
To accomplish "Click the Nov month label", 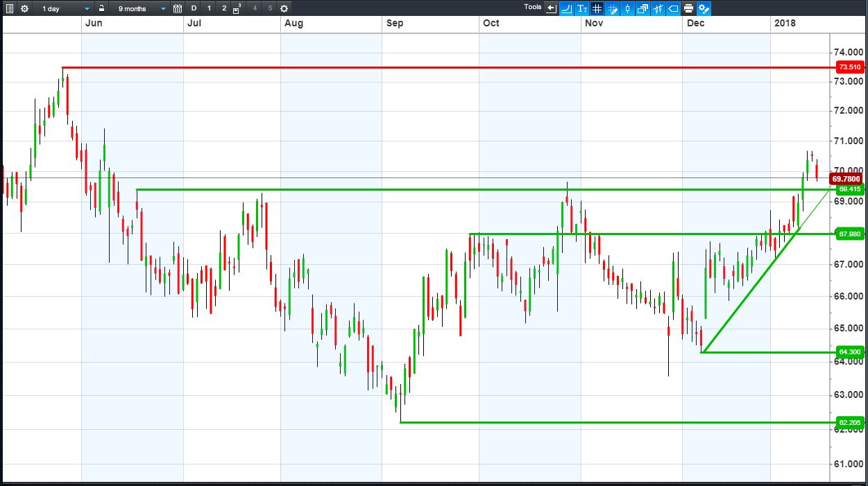I will click(593, 24).
